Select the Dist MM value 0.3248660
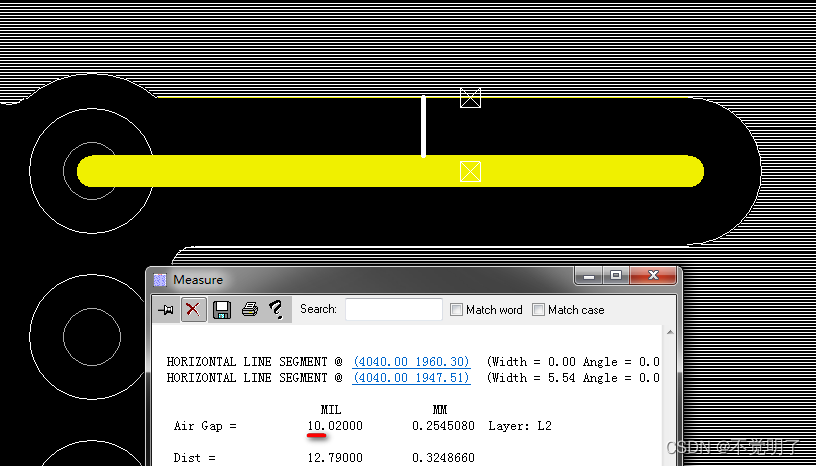Screen dimensions: 816x466 (443, 458)
